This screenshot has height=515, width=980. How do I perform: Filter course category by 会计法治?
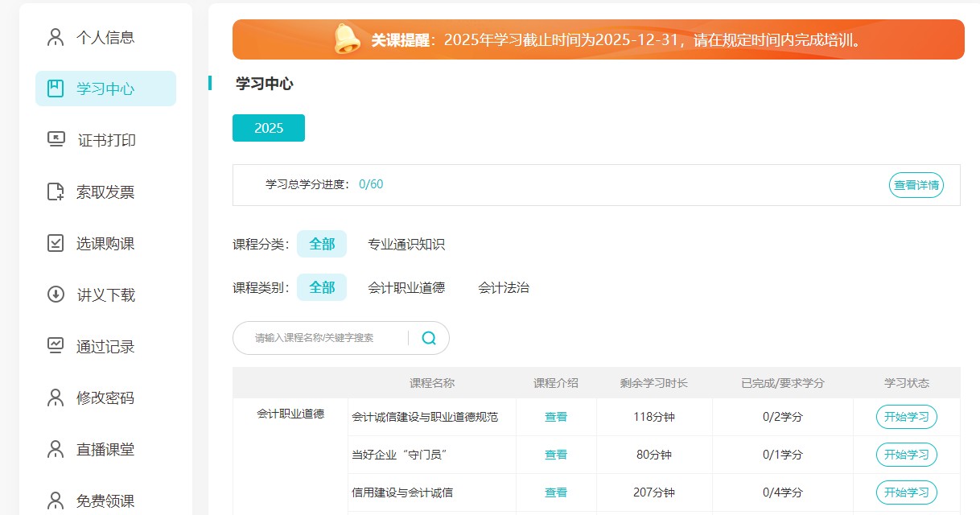pyautogui.click(x=504, y=287)
